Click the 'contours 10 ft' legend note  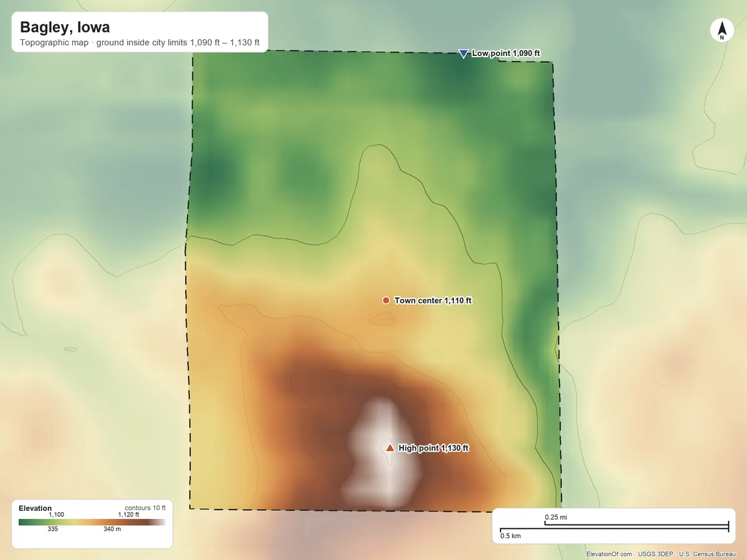click(145, 508)
